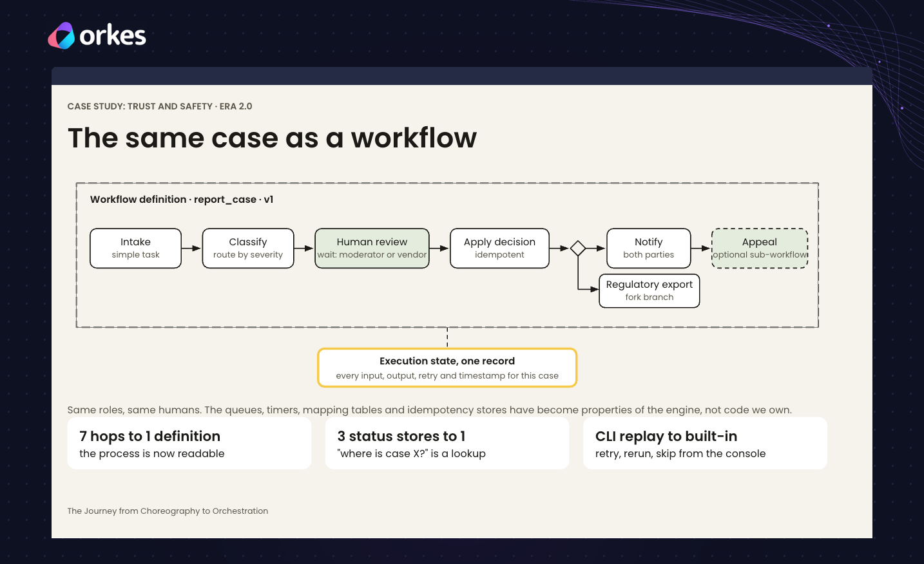Click the 'CLI replay to built-in' card

[705, 443]
